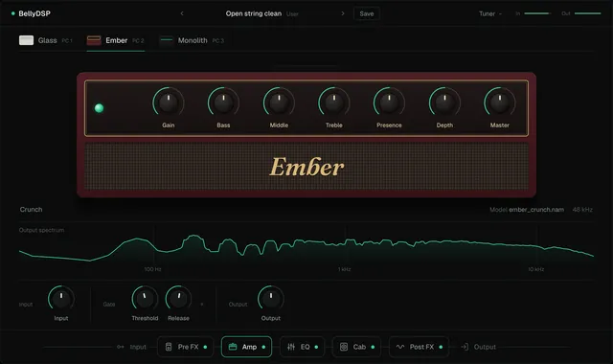This screenshot has height=364, width=613.
Task: Click the Crunch channel label
Action: pyautogui.click(x=31, y=210)
